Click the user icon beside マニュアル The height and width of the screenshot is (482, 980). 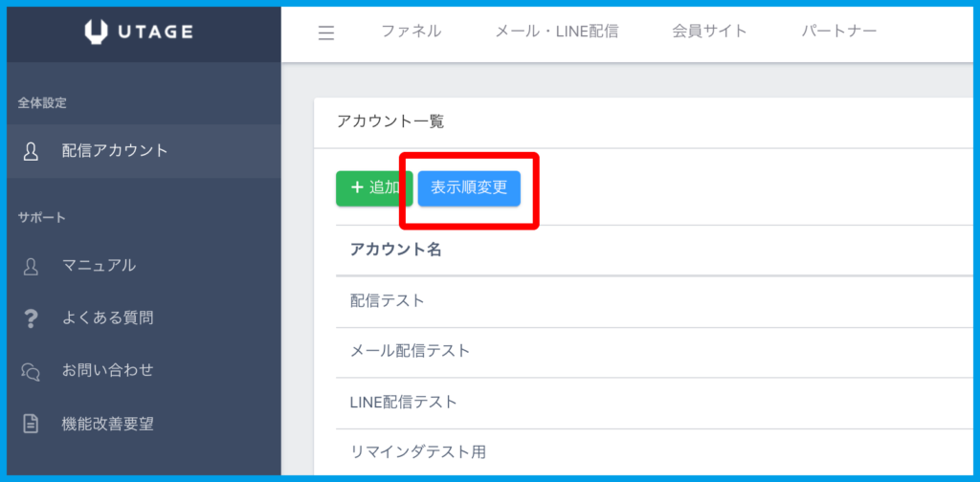(31, 266)
